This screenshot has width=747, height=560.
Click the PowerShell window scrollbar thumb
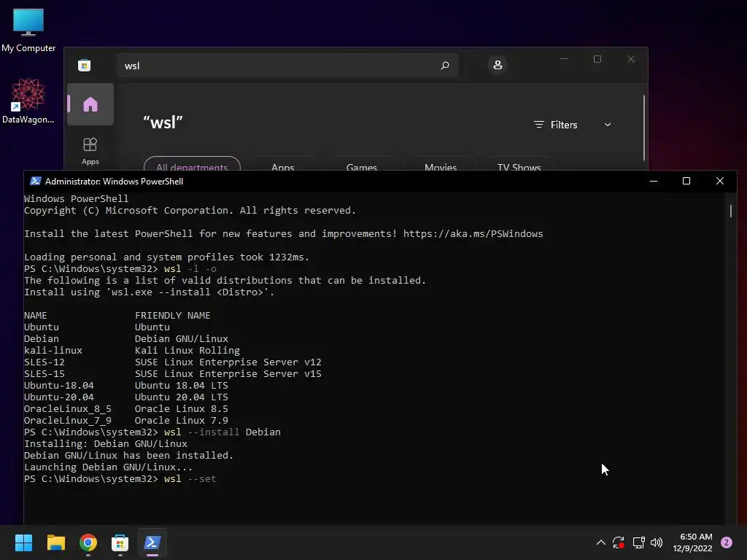731,211
